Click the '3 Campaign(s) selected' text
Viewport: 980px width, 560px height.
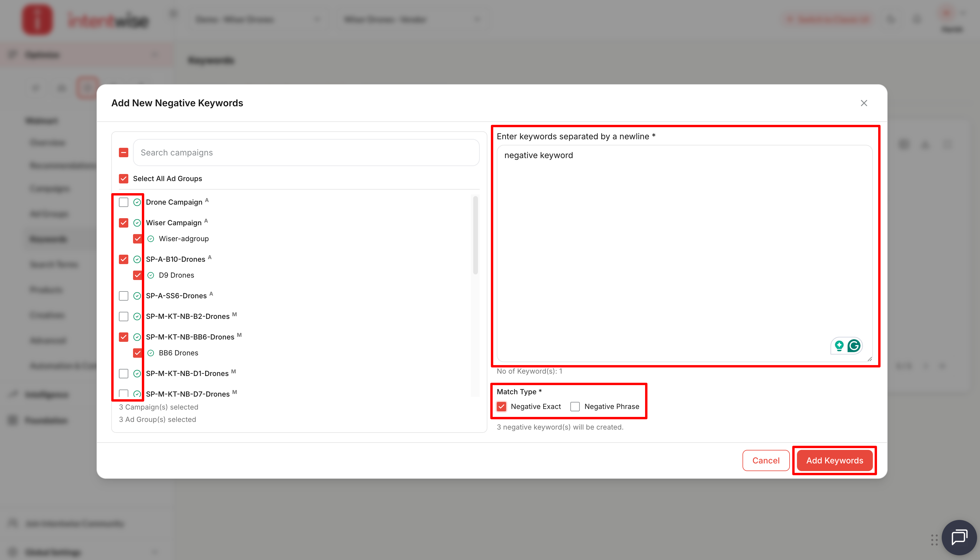coord(158,407)
